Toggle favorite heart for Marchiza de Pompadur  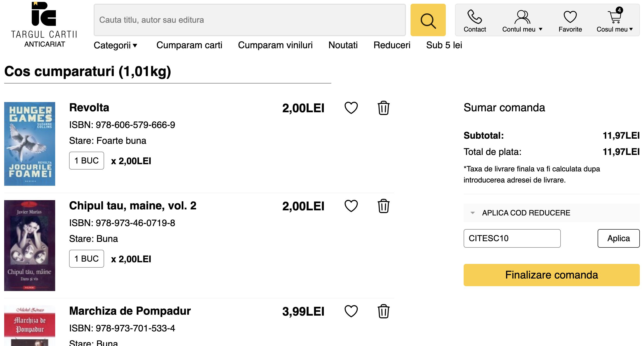pyautogui.click(x=351, y=311)
